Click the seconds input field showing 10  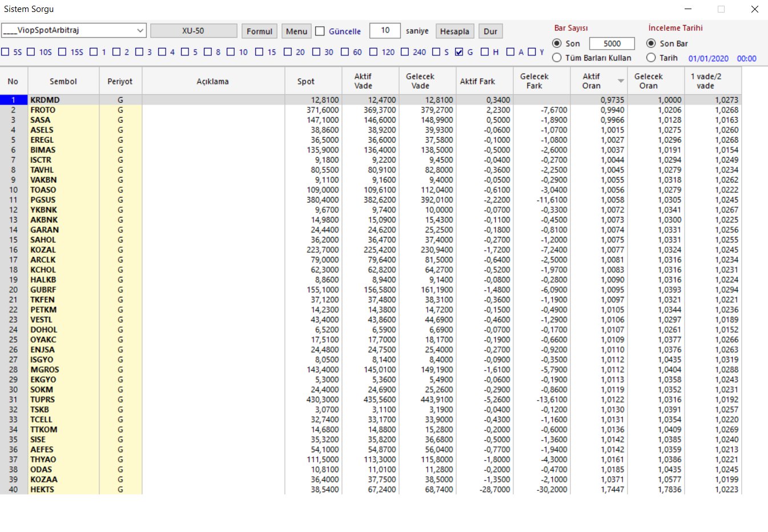click(x=384, y=30)
